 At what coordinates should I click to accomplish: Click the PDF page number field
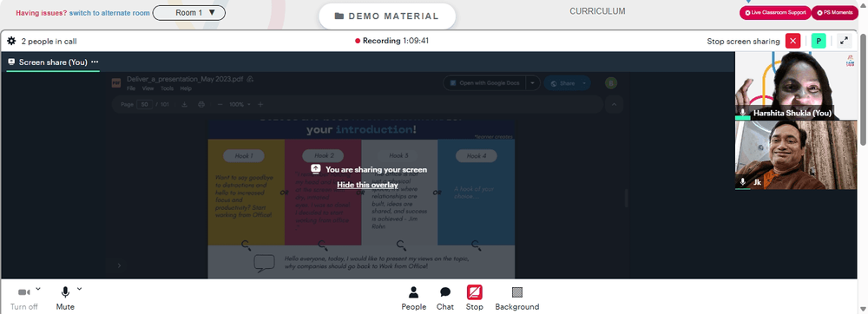144,104
